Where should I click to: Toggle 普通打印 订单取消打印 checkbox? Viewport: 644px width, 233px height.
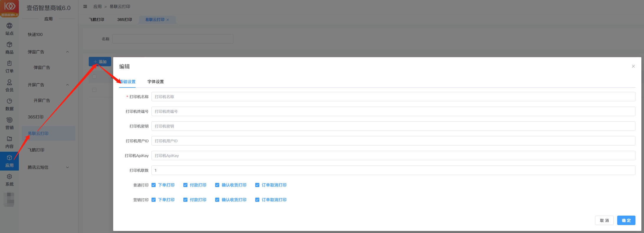coord(257,185)
